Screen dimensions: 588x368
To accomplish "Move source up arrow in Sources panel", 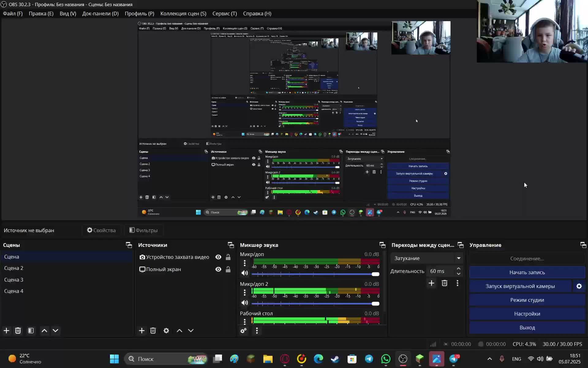I will click(x=179, y=331).
